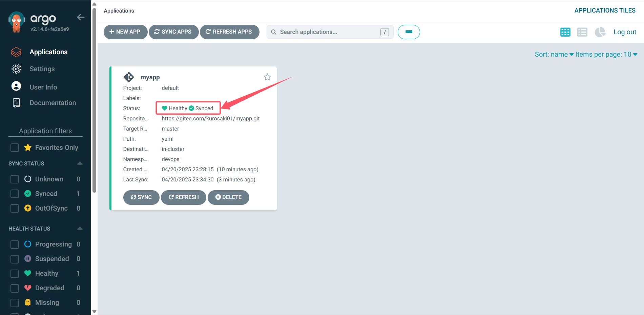Collapse the sidebar with the back arrow
Screen dimensions: 644x315
pos(81,17)
